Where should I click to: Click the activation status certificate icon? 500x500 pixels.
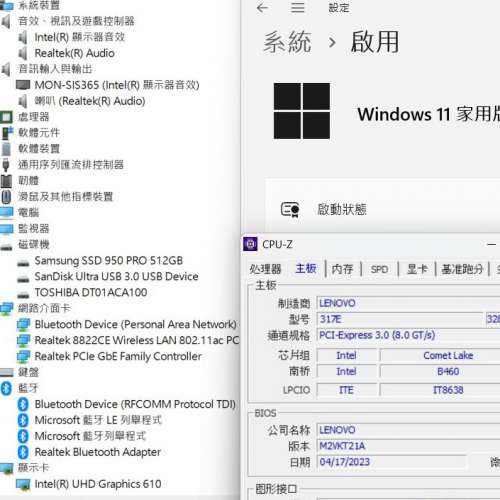click(x=290, y=210)
